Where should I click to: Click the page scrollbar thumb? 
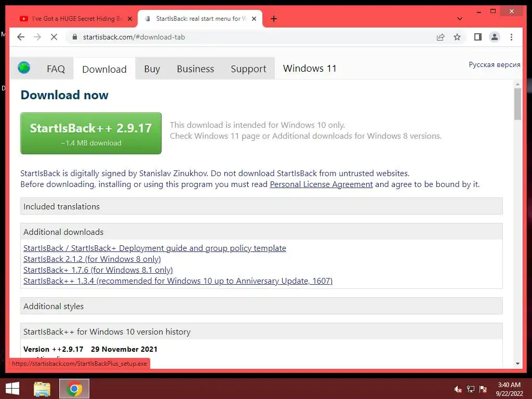point(517,104)
